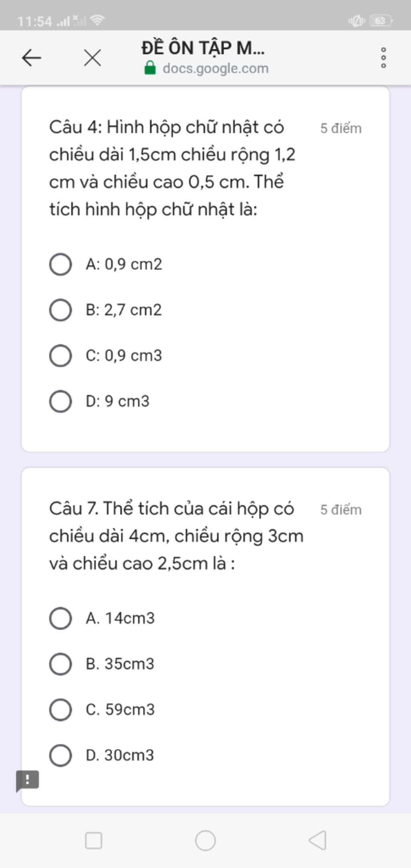
Task: Tap the docs.google.com URL text
Action: 216,69
